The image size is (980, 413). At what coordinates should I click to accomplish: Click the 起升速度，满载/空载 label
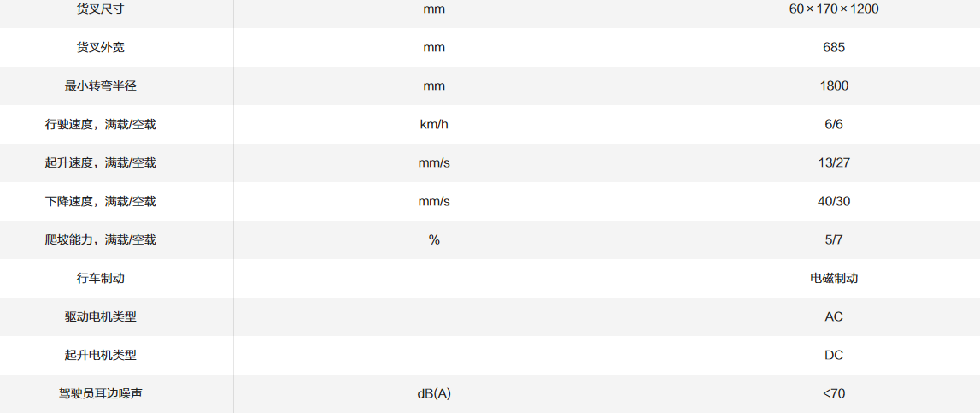coord(100,162)
